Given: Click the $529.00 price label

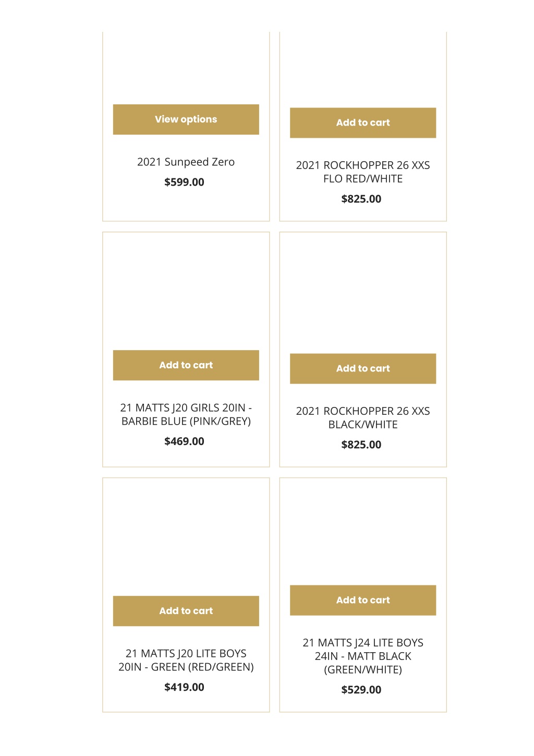Looking at the screenshot, I should pyautogui.click(x=361, y=690).
